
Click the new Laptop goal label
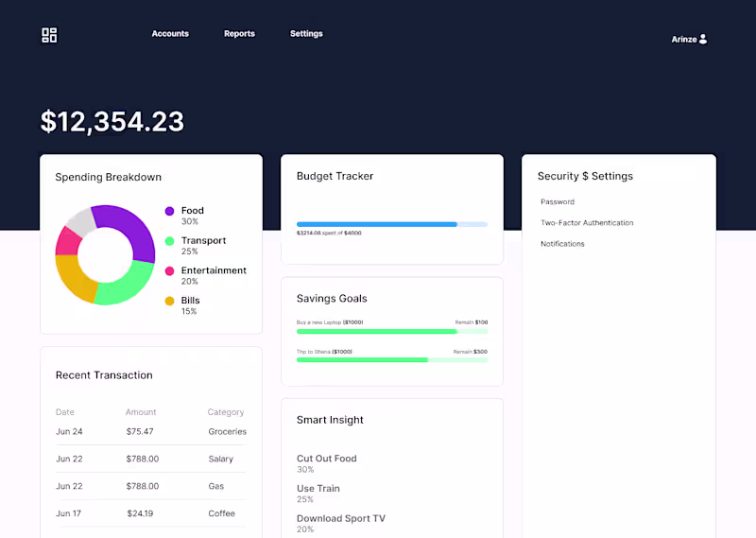tap(330, 322)
